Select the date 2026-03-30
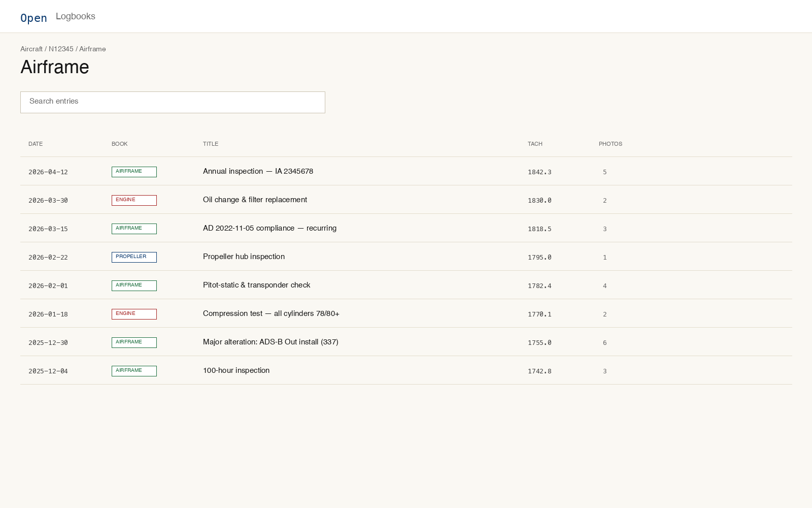Screen dimensions: 812x508 tap(48, 201)
